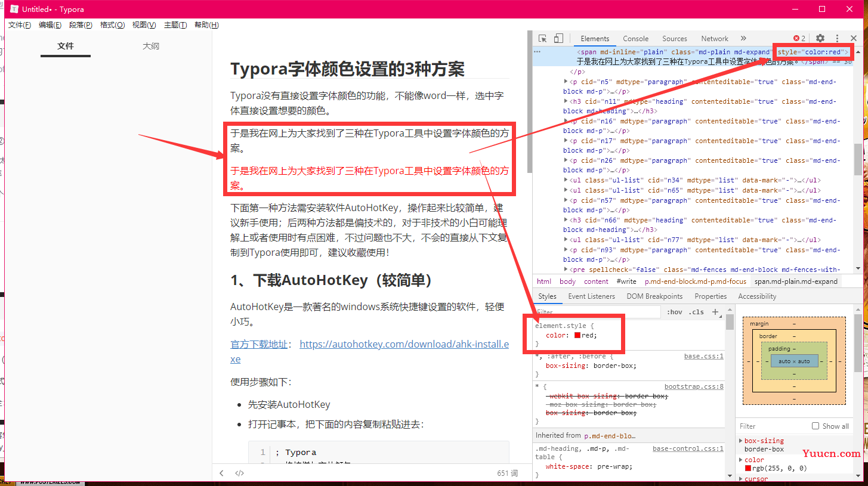Click the 官方下载地址 link in the document

pos(258,344)
